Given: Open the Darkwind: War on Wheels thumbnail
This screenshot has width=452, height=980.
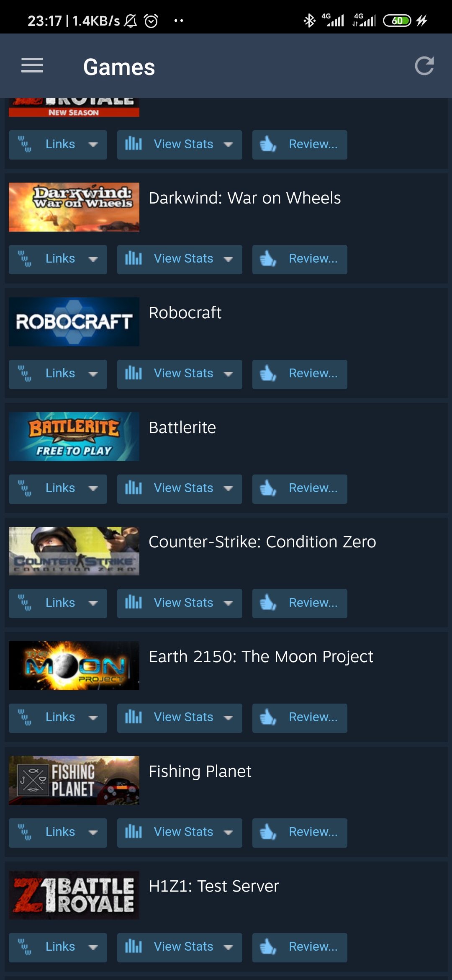Looking at the screenshot, I should click(x=74, y=207).
